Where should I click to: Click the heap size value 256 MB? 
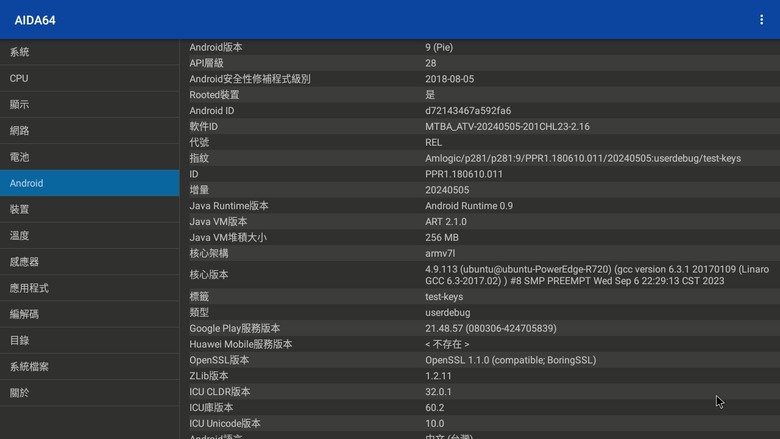pyautogui.click(x=442, y=238)
